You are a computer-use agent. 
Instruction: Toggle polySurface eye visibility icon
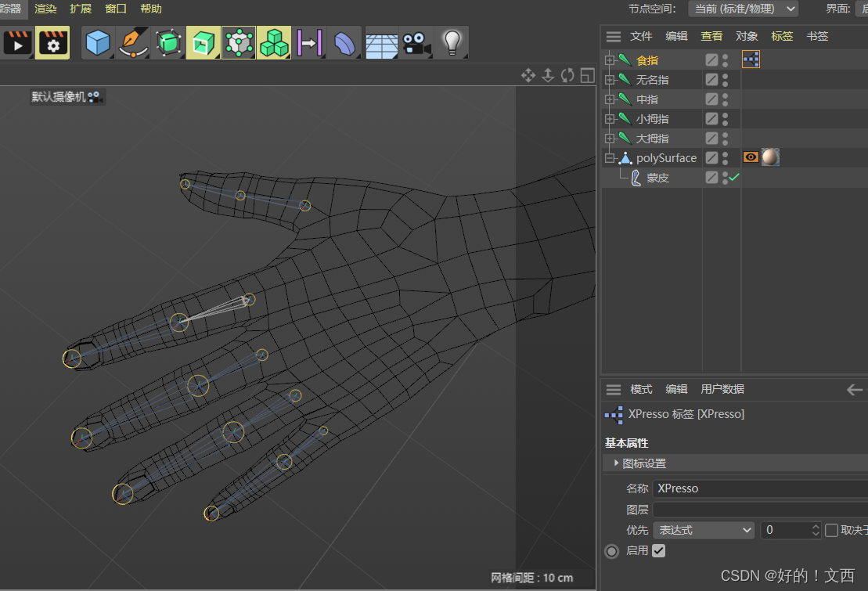tap(750, 157)
